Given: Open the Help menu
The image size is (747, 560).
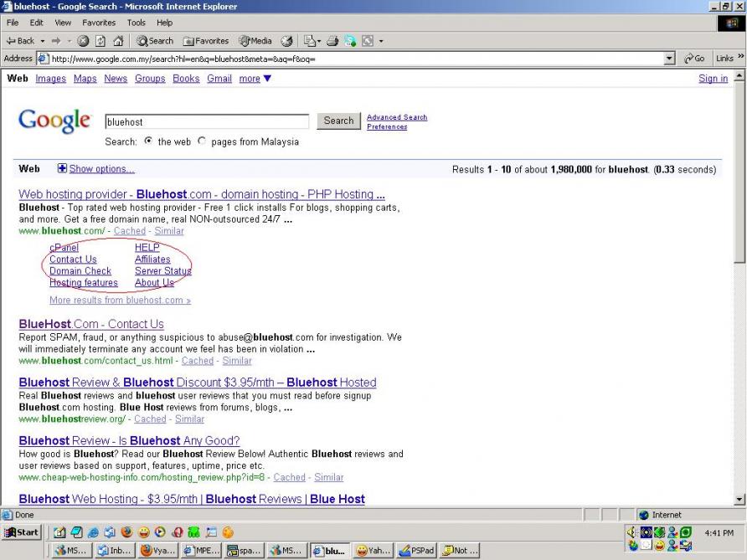Looking at the screenshot, I should (164, 23).
